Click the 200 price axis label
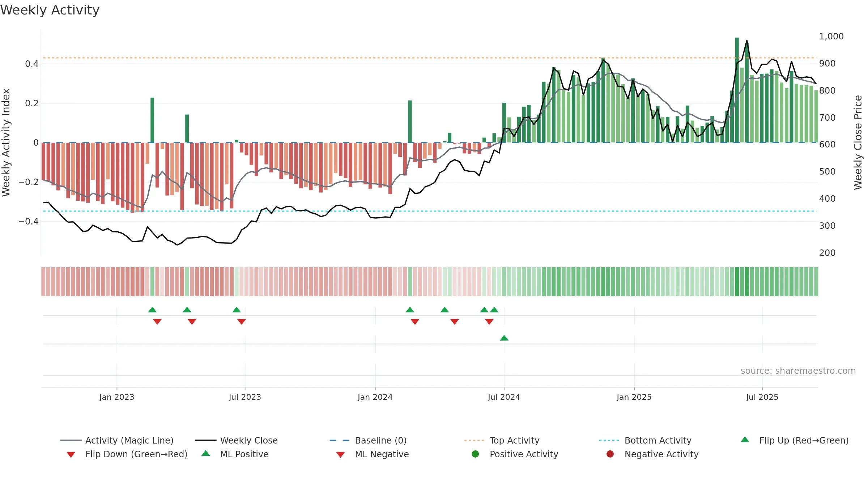The height and width of the screenshot is (488, 868). [x=827, y=253]
